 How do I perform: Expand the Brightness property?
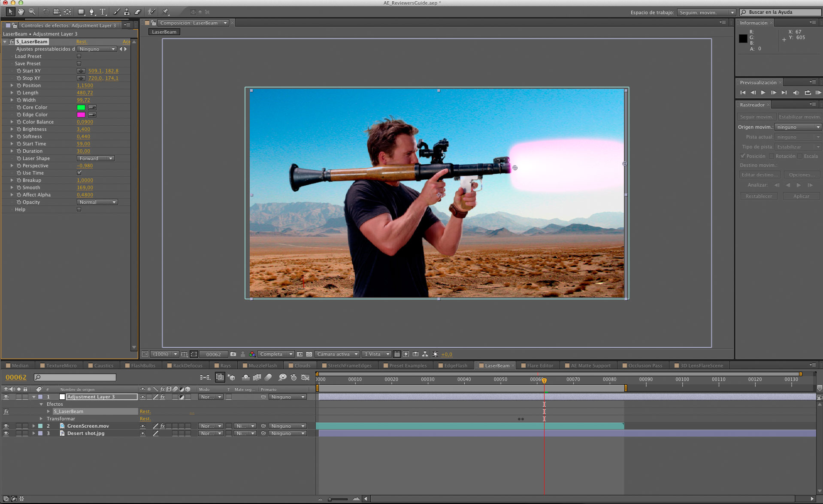tap(12, 129)
